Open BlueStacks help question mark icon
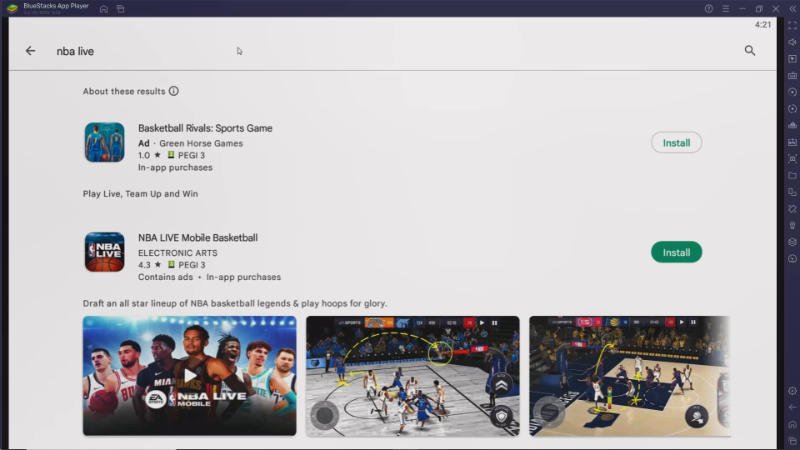800x450 pixels. click(709, 9)
